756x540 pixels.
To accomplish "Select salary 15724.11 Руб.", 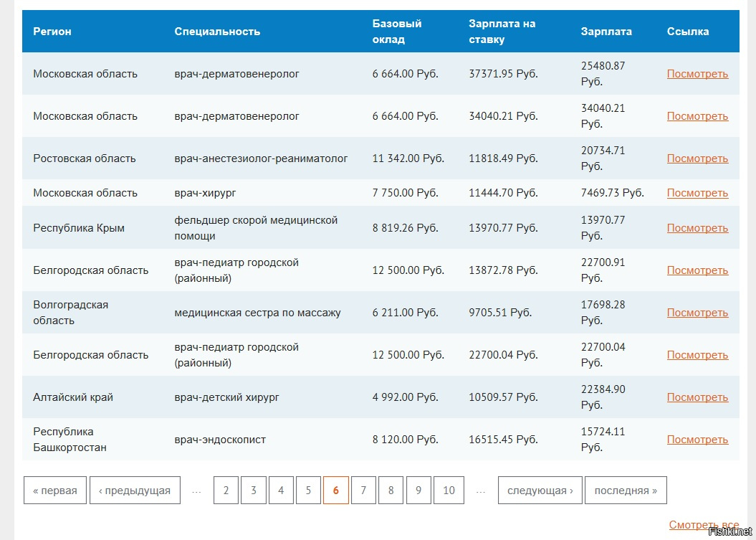I will point(603,440).
